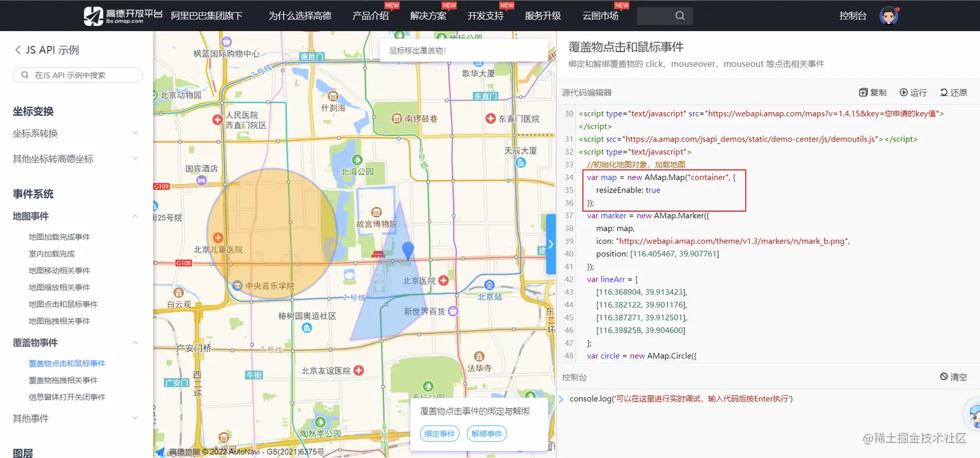Click the 还原 restore icon button
The width and height of the screenshot is (980, 458).
[x=953, y=93]
